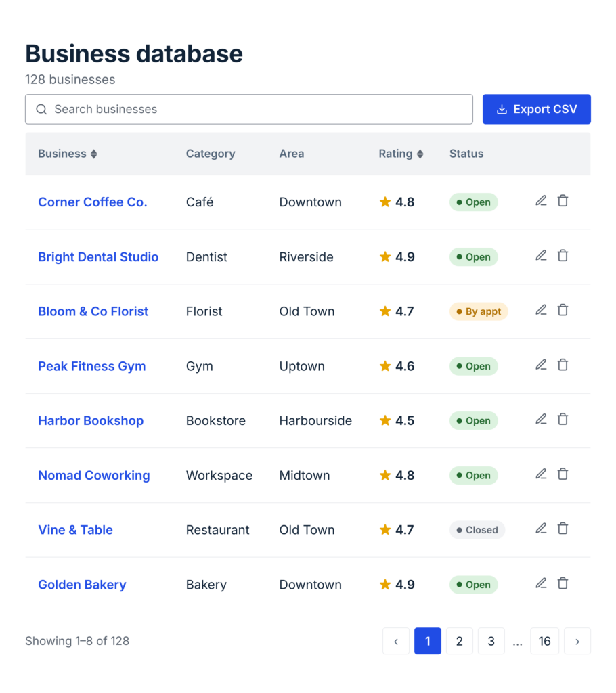This screenshot has width=616, height=693.
Task: Click the Status column header
Action: pos(466,154)
